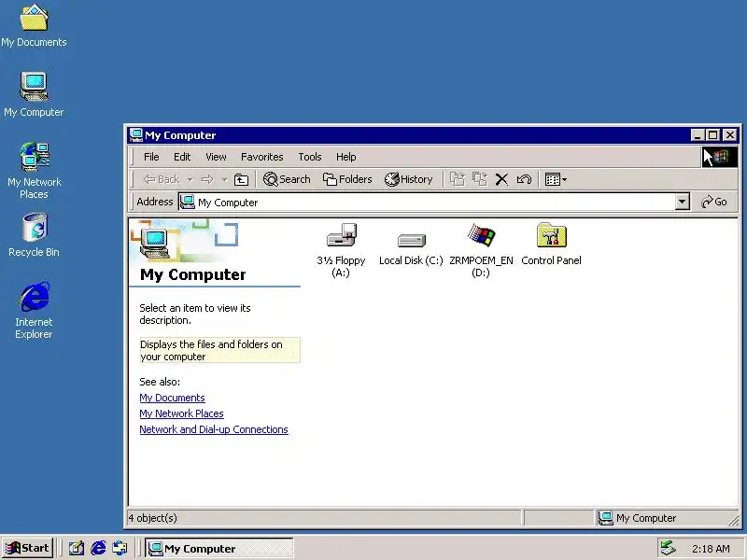Click the network tray icon

point(668,549)
